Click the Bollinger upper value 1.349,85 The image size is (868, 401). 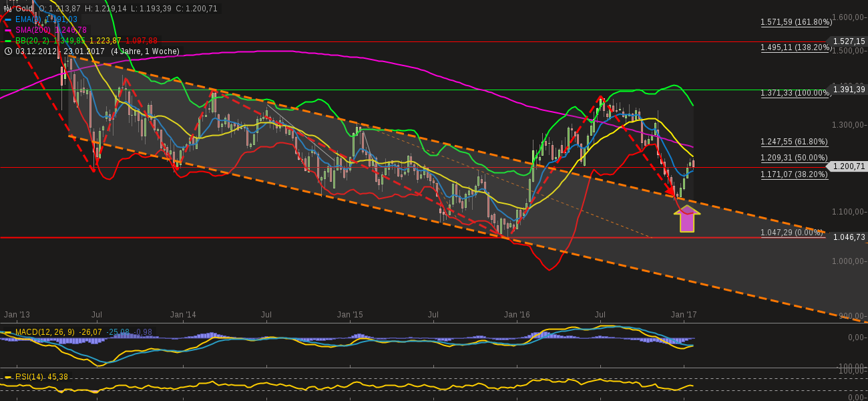(70, 41)
